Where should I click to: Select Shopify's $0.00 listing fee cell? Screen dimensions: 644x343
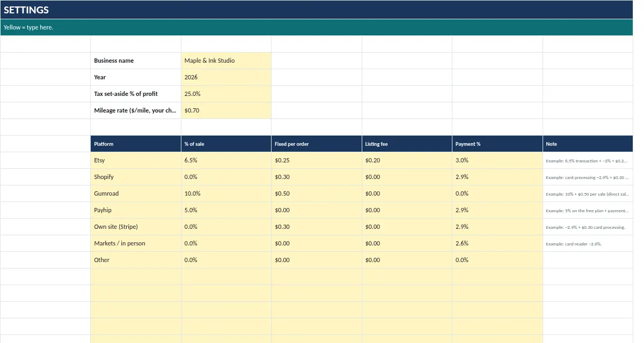pos(407,177)
